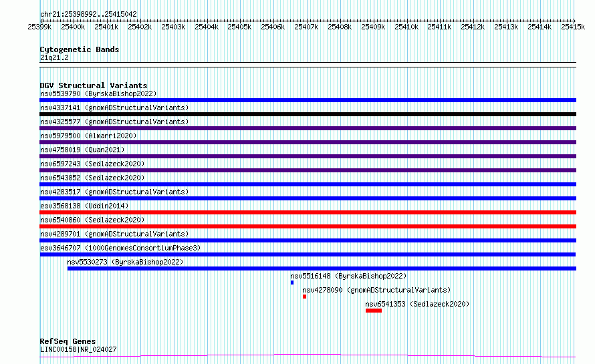Click blue bar under nsv4289701
The width and height of the screenshot is (595, 364).
(x=308, y=240)
